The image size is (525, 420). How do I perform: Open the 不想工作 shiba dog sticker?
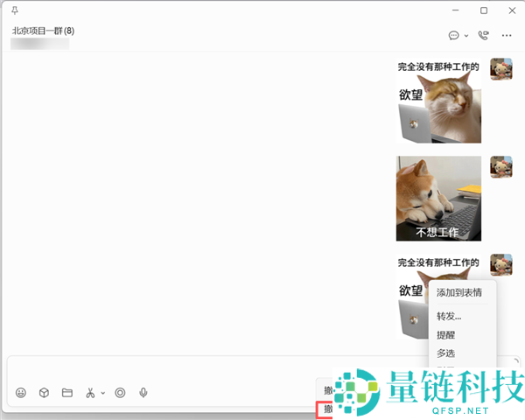tap(438, 199)
